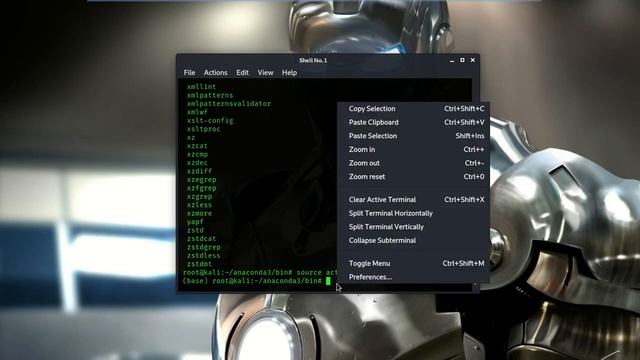Viewport: 640px width, 360px height.
Task: Open the Help menu
Action: (x=289, y=73)
